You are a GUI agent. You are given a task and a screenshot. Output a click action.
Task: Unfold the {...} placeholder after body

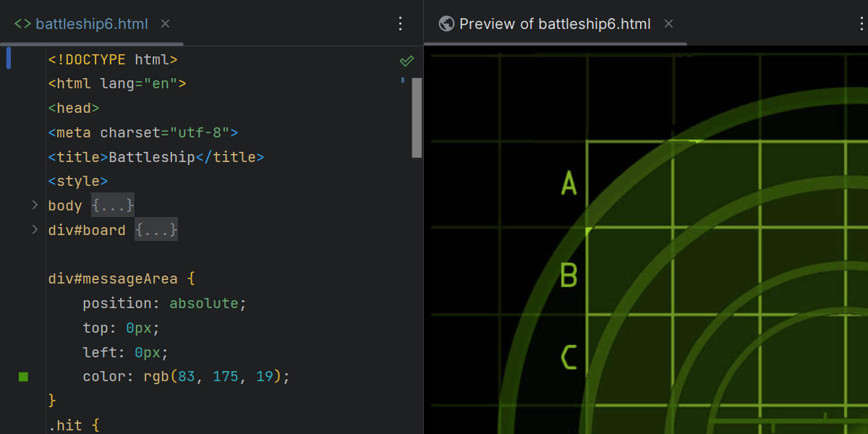(x=113, y=205)
